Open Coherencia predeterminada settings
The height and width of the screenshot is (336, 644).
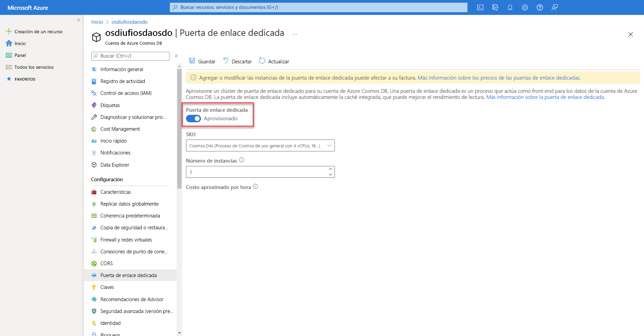(130, 216)
